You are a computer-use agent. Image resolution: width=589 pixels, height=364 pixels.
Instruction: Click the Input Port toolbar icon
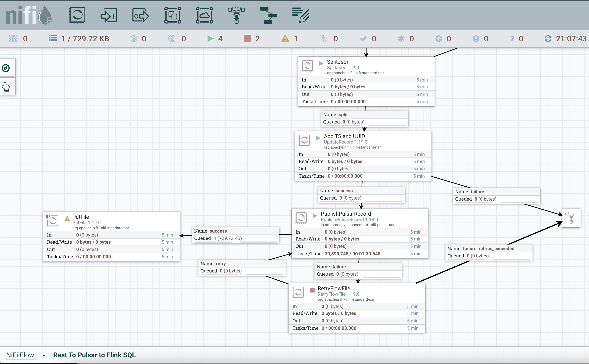(x=109, y=15)
